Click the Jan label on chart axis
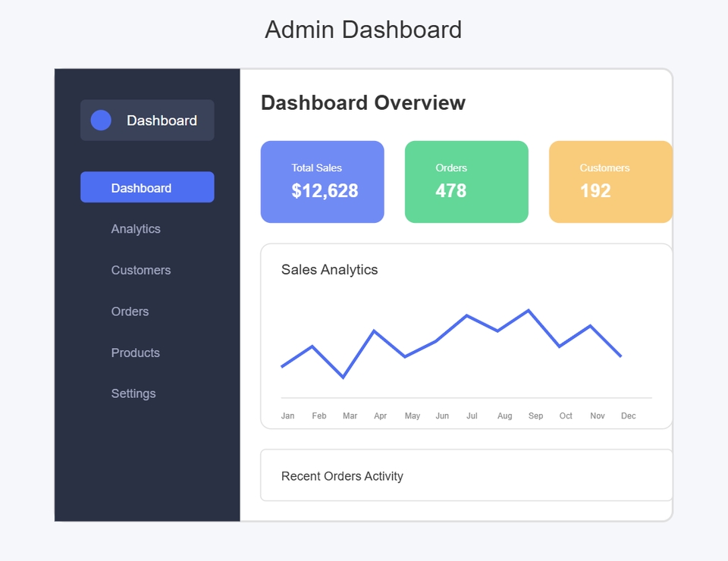The height and width of the screenshot is (561, 728). click(287, 415)
